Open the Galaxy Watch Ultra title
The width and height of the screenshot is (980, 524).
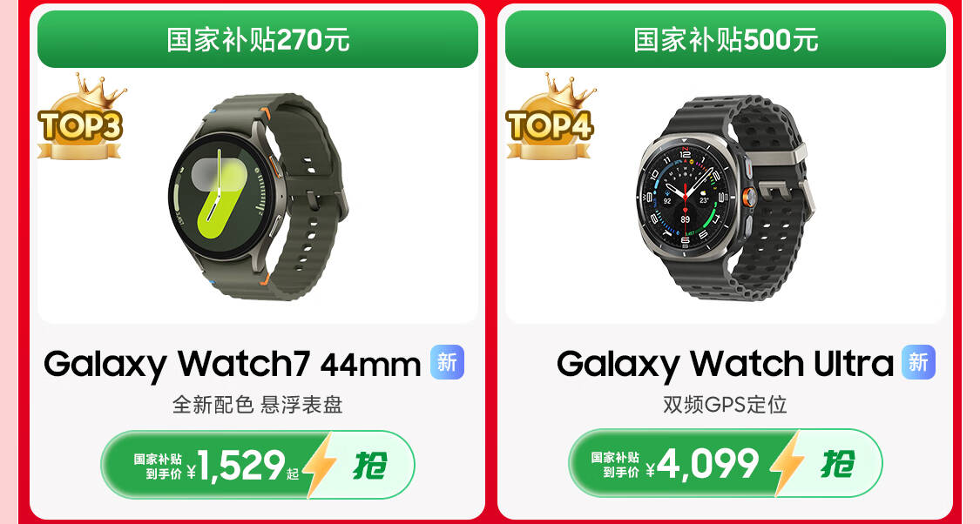pyautogui.click(x=725, y=364)
